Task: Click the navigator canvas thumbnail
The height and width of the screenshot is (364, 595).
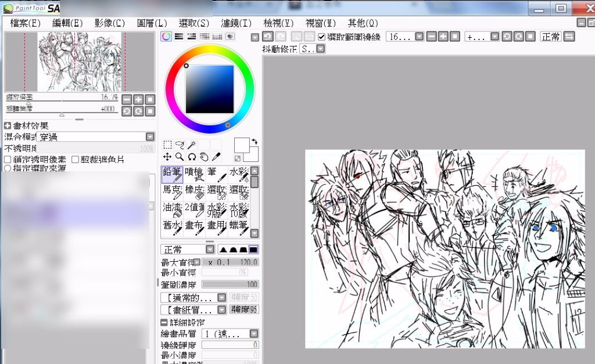Action: 79,62
